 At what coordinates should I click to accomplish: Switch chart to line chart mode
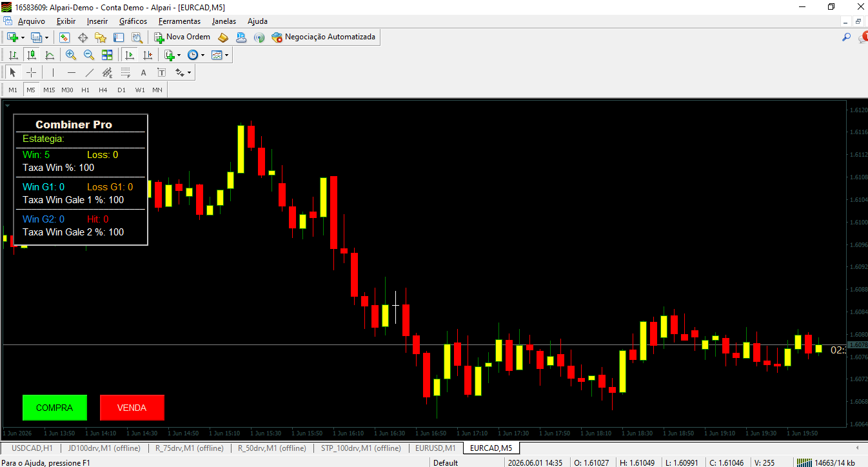[x=50, y=55]
